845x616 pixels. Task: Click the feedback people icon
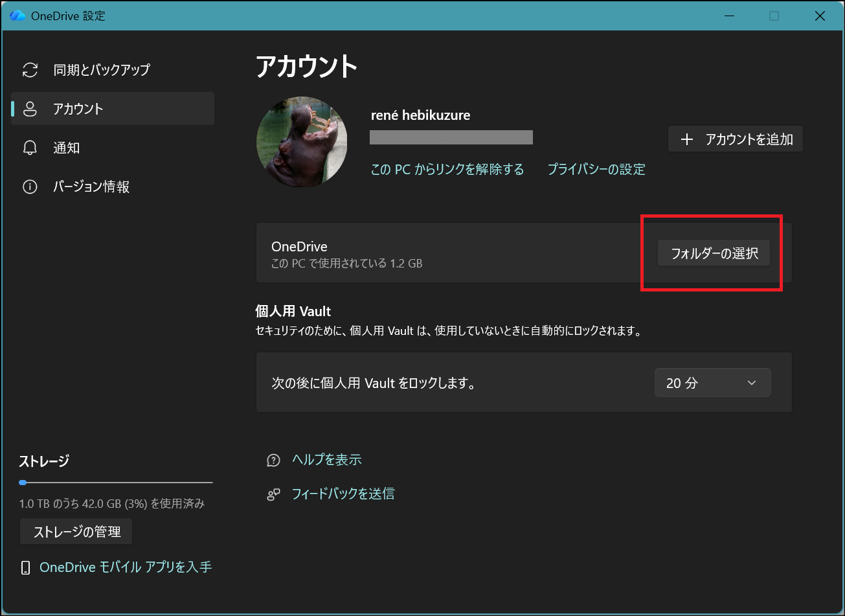pyautogui.click(x=273, y=495)
